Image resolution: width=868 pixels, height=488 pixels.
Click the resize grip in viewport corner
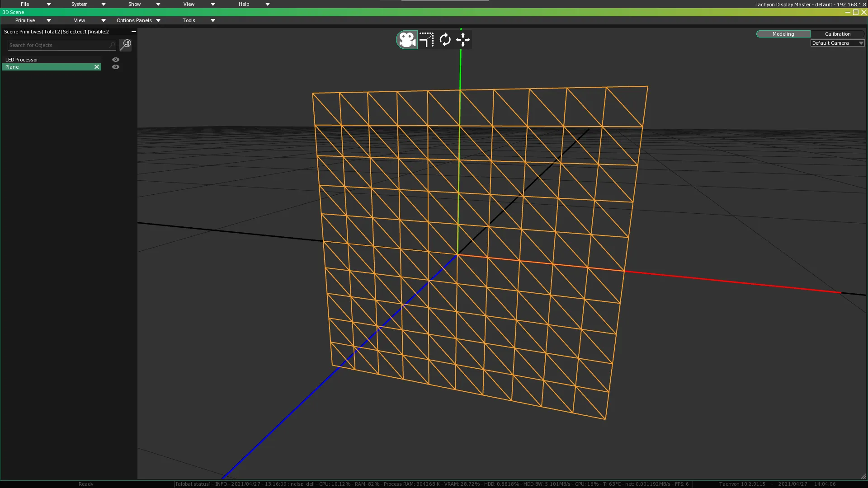[x=863, y=476]
